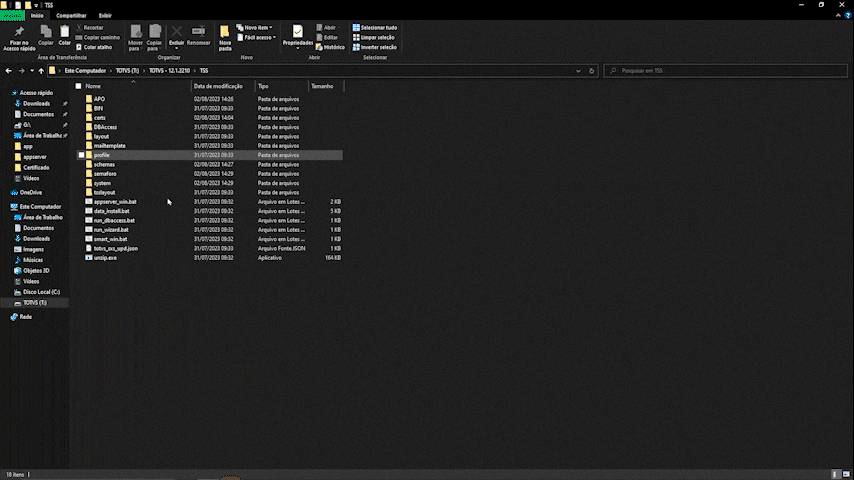Click the Copiar icon in the ribbon

pos(46,32)
